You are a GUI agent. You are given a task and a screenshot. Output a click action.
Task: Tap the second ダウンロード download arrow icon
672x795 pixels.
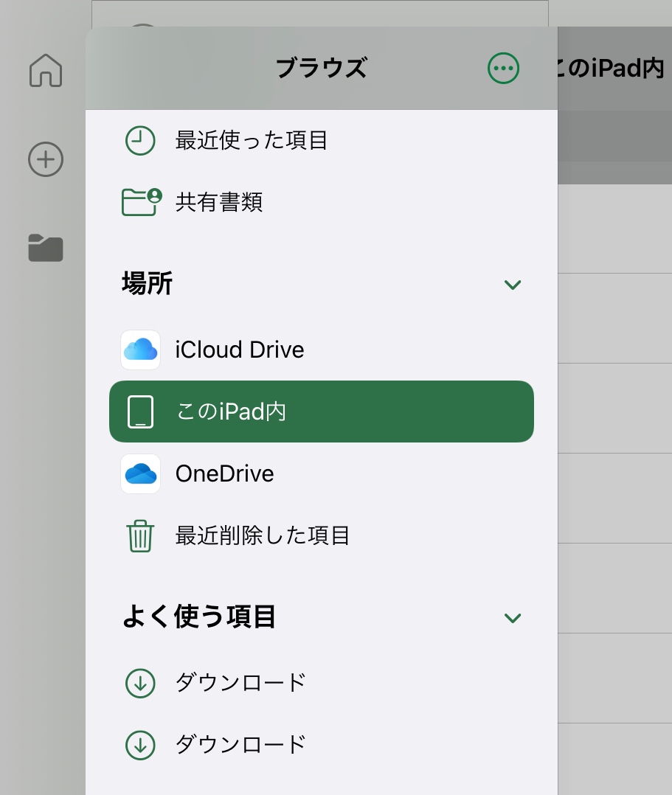click(140, 745)
